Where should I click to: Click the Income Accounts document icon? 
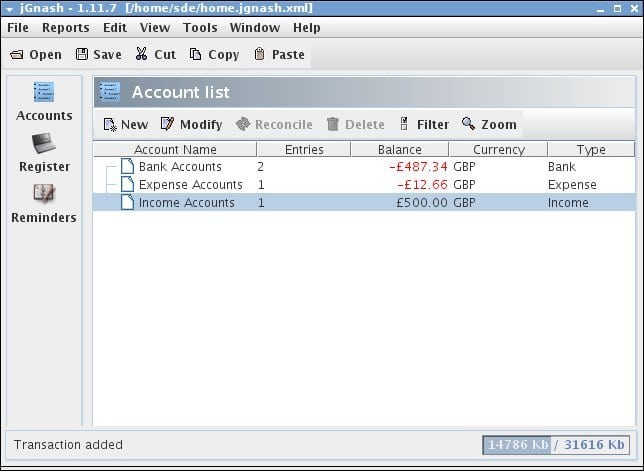[x=127, y=202]
